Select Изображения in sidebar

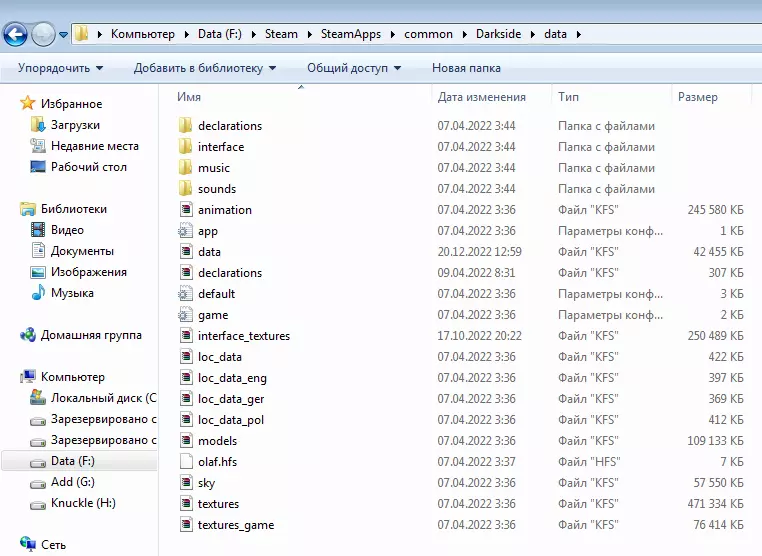point(89,272)
